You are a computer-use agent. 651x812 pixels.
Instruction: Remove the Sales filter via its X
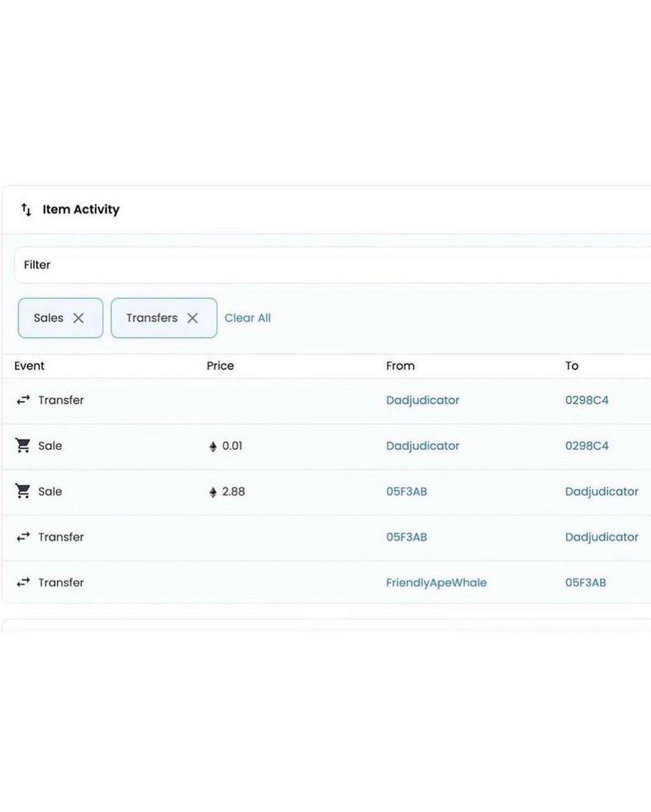point(78,318)
